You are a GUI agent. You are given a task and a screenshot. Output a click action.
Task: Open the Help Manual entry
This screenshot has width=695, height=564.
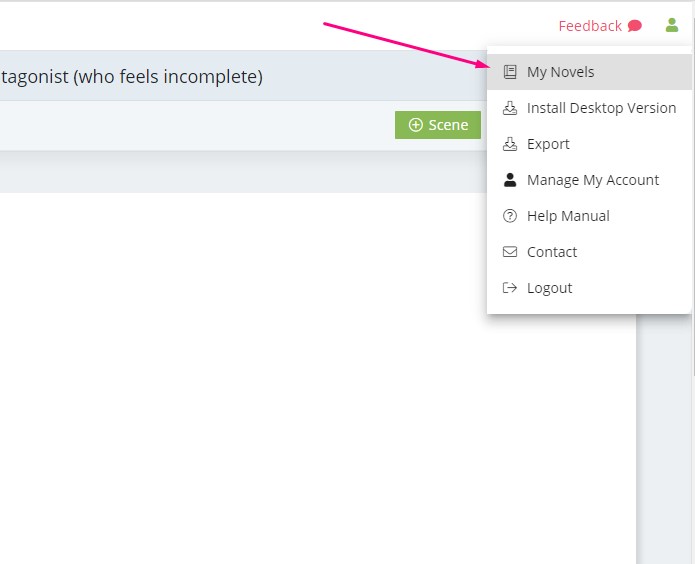pos(589,216)
